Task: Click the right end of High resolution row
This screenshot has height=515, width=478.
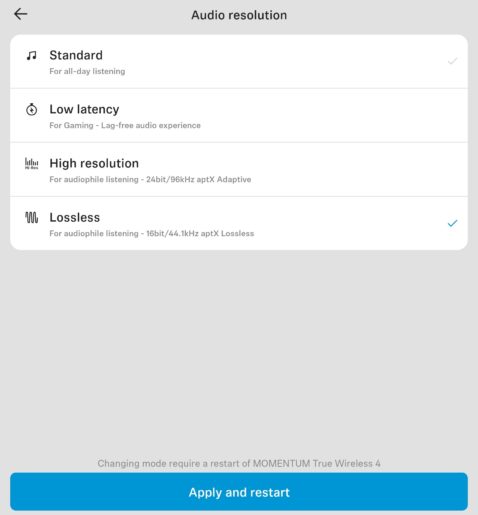Action: tap(452, 170)
